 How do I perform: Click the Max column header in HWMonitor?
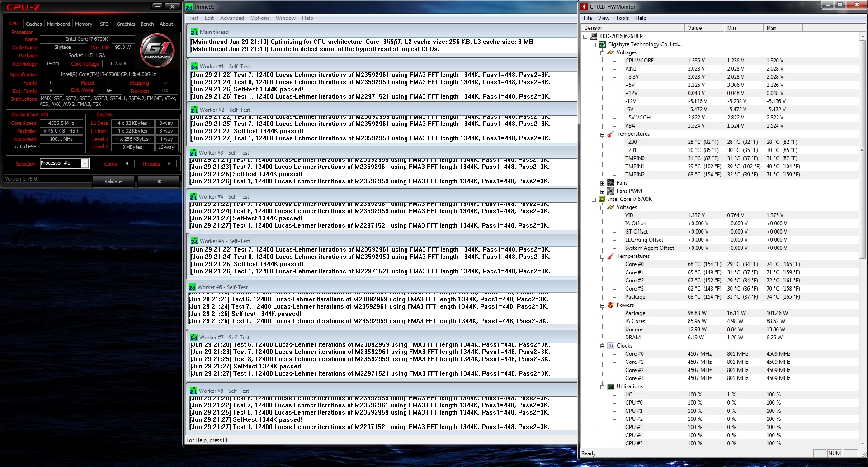coord(783,28)
